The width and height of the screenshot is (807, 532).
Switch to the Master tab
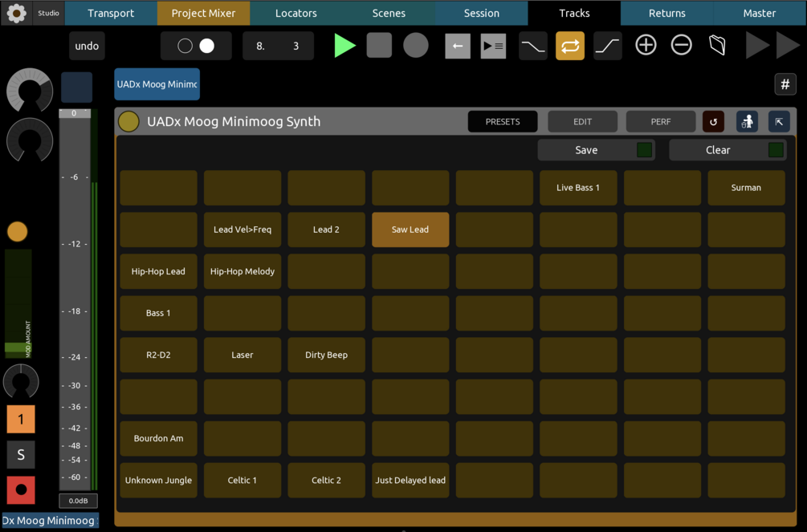[x=760, y=13]
